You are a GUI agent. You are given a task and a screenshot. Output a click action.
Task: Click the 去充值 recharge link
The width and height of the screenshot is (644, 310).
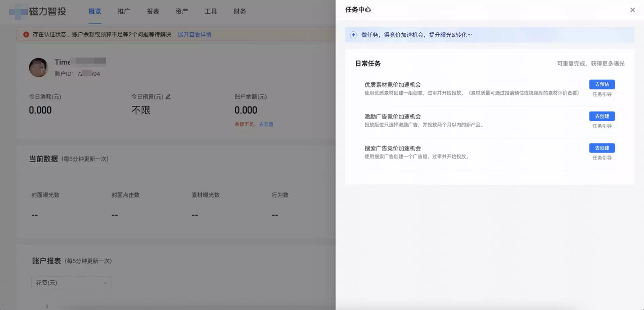coord(266,124)
